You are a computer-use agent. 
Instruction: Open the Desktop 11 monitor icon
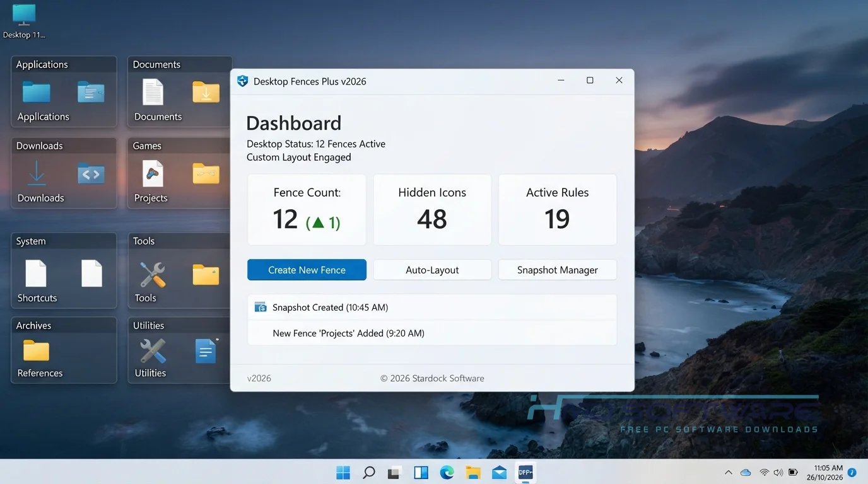coord(24,15)
